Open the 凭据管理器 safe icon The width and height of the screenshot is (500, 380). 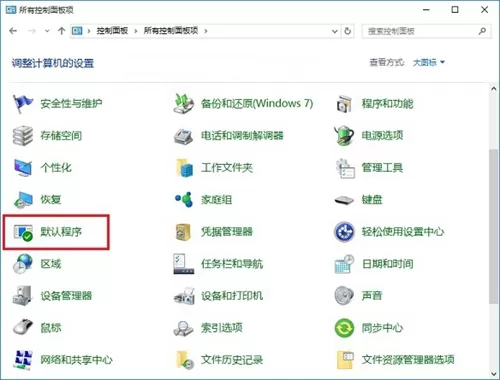[183, 232]
